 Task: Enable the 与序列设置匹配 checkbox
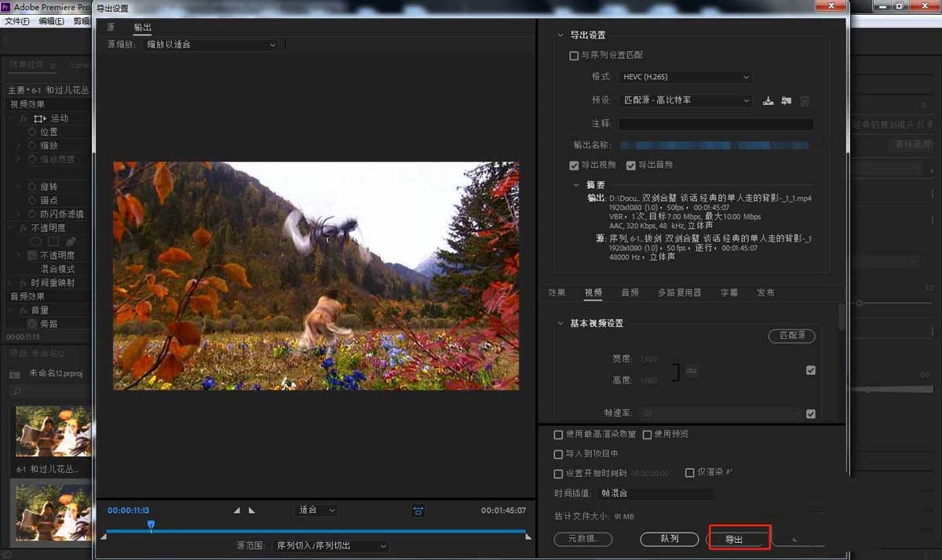click(x=573, y=55)
